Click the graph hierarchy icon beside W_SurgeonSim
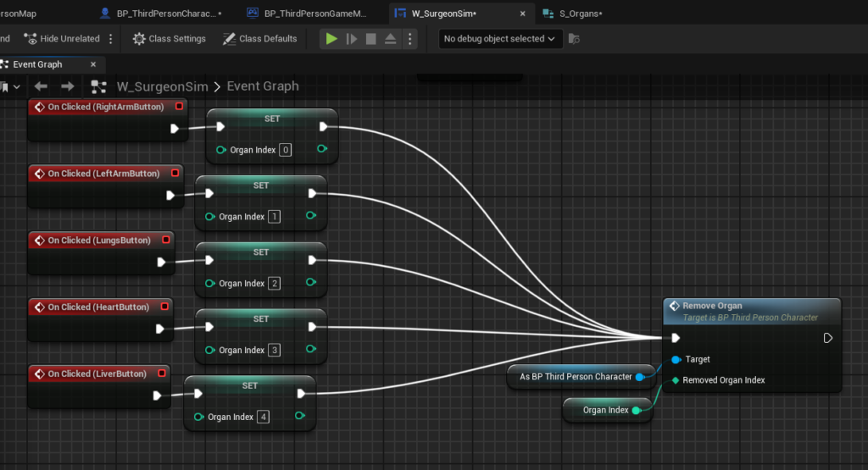The width and height of the screenshot is (868, 470). click(99, 86)
